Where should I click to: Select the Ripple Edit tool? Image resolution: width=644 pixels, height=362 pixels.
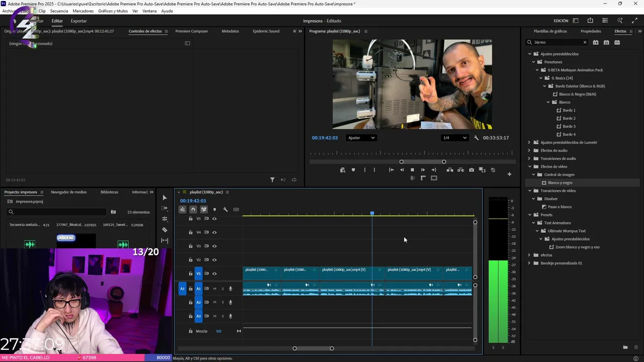(x=165, y=219)
